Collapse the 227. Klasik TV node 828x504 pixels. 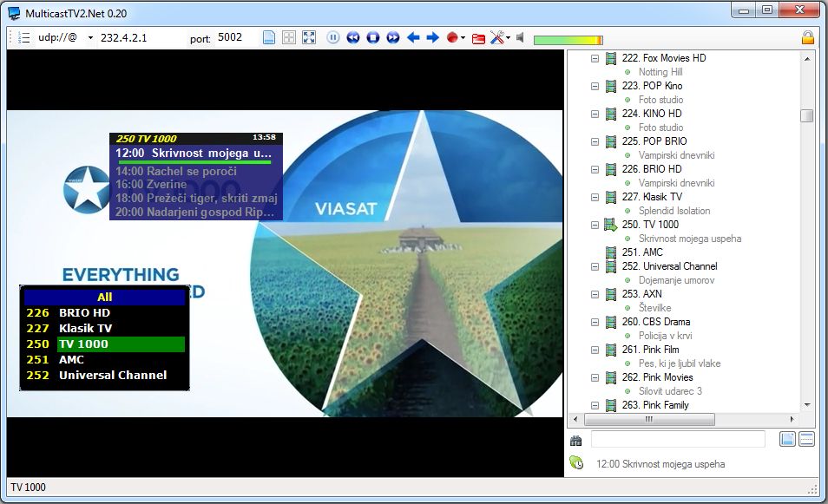point(595,198)
